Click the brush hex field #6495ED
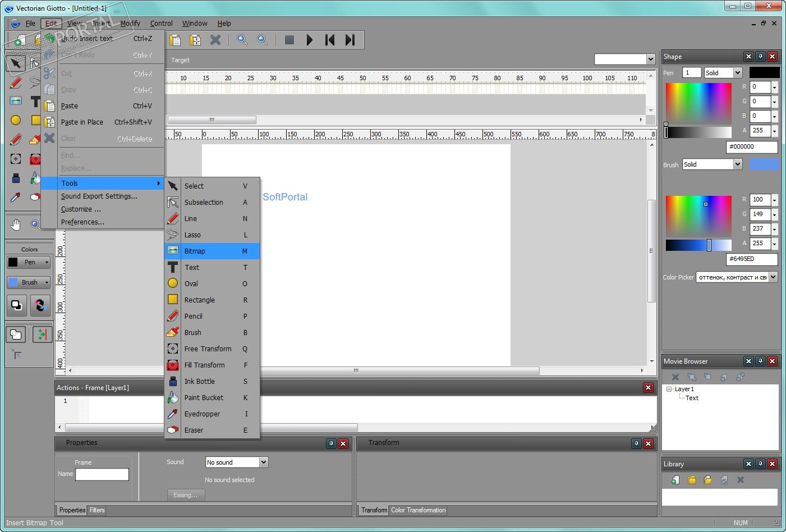 click(x=752, y=259)
